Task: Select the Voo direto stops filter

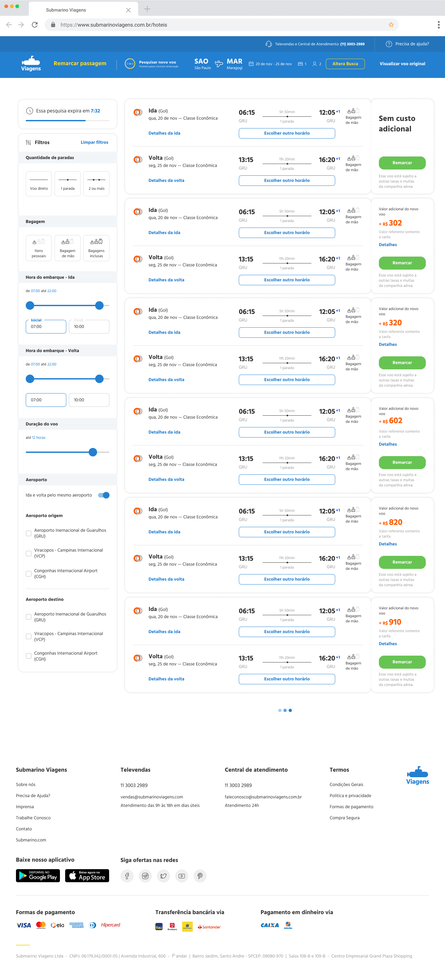Action: pyautogui.click(x=39, y=184)
